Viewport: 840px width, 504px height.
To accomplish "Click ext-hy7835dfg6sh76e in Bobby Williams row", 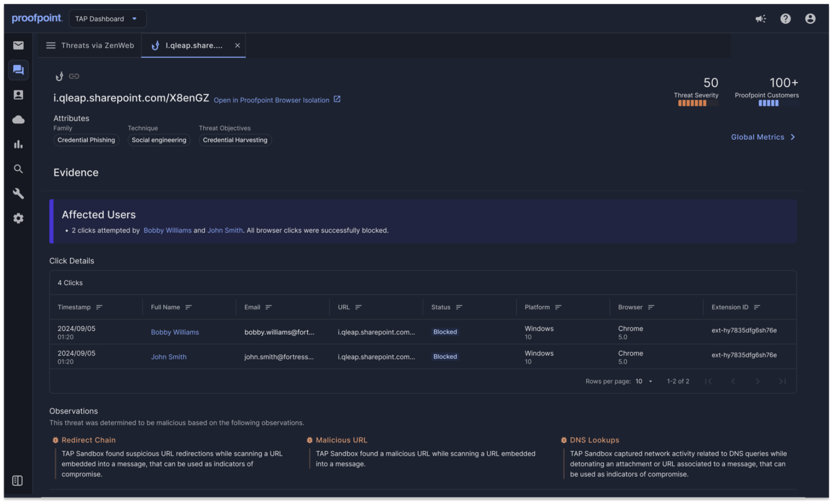I will [744, 331].
